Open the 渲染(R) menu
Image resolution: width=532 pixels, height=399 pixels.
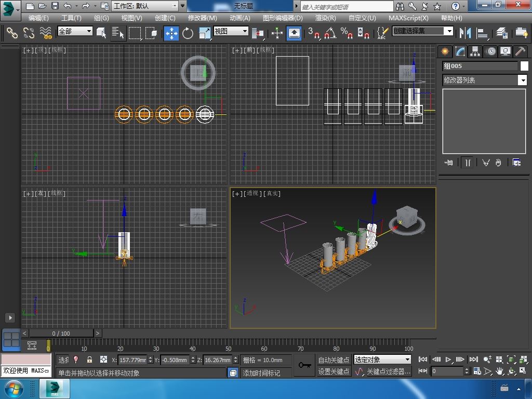click(325, 18)
